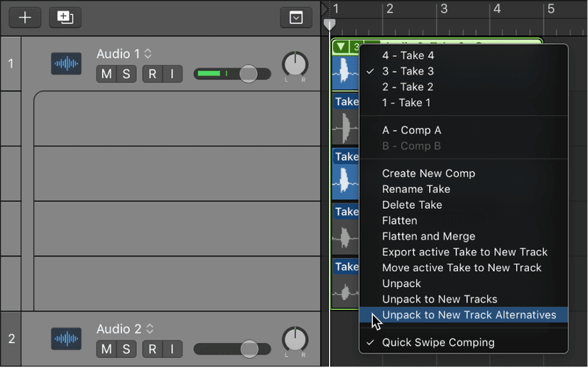The image size is (588, 368).
Task: Choose Move active Take to New Track
Action: tap(464, 268)
